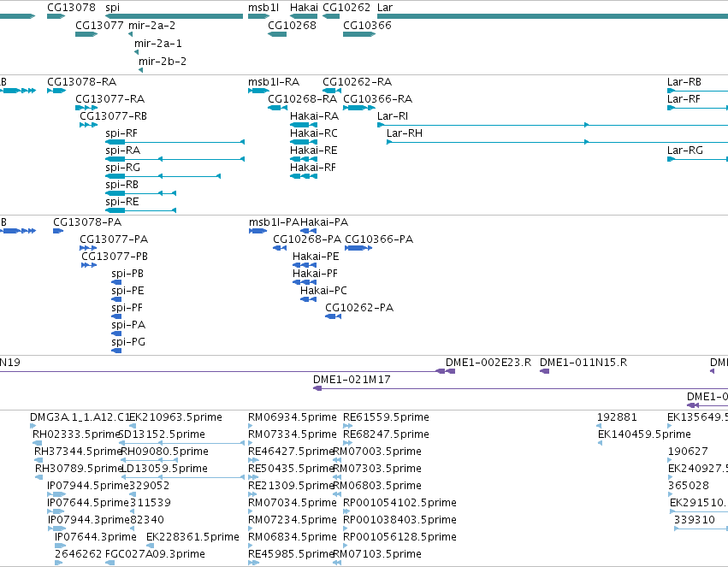Select the CG10262 gene label
Screen dimensions: 728x567
click(346, 8)
